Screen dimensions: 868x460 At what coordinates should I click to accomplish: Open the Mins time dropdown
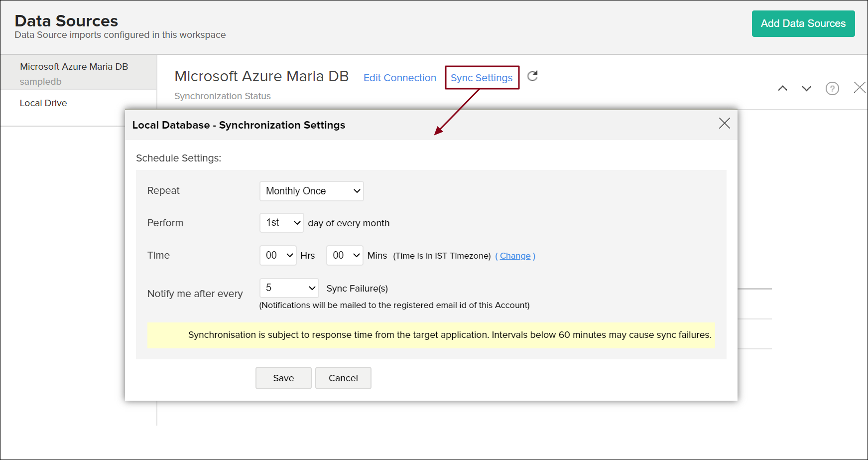click(x=345, y=255)
